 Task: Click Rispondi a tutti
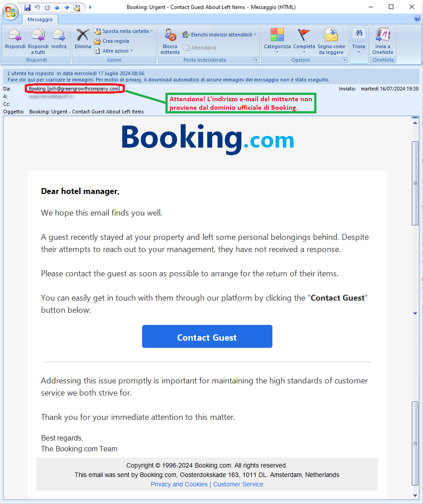click(x=38, y=41)
